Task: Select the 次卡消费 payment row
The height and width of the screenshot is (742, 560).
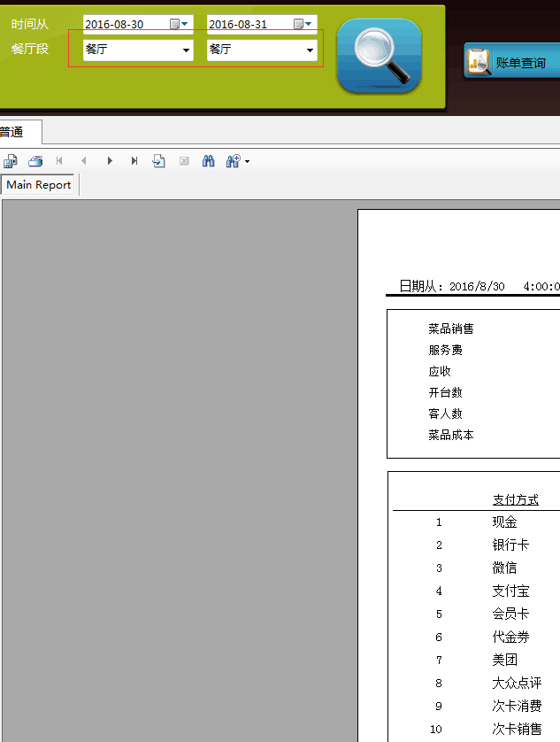Action: click(x=517, y=706)
